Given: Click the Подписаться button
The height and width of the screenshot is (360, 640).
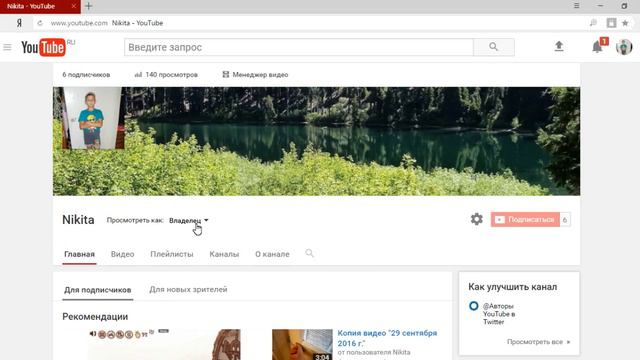Looking at the screenshot, I should click(x=525, y=220).
